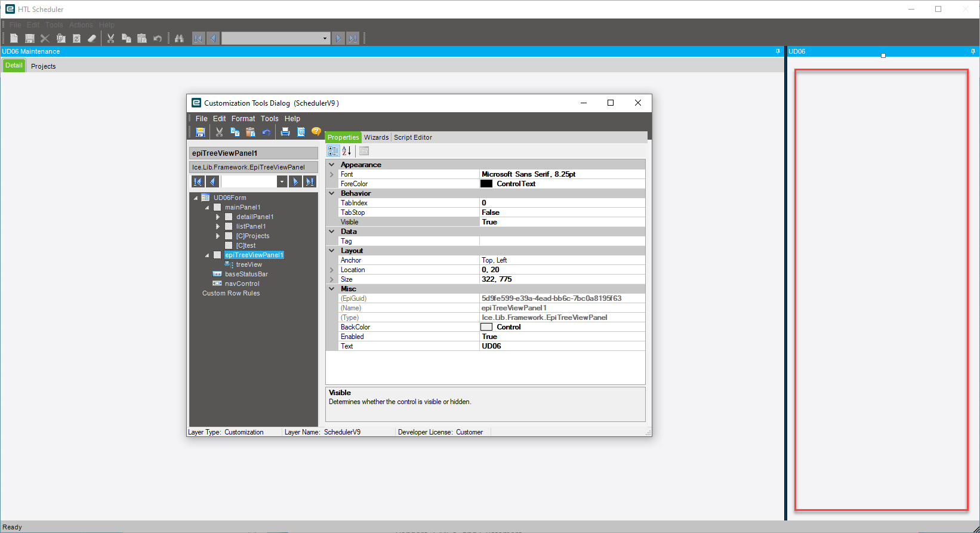Image resolution: width=980 pixels, height=533 pixels.
Task: Pin the UD06 tree panel on the right
Action: pyautogui.click(x=973, y=51)
